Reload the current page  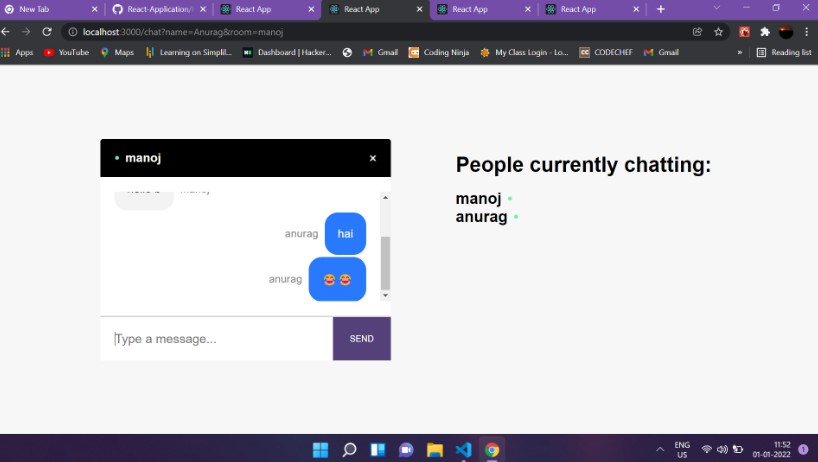coord(47,32)
